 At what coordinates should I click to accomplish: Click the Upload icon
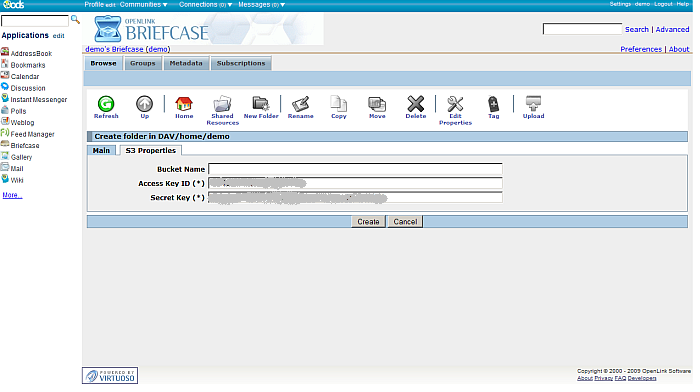(x=533, y=104)
